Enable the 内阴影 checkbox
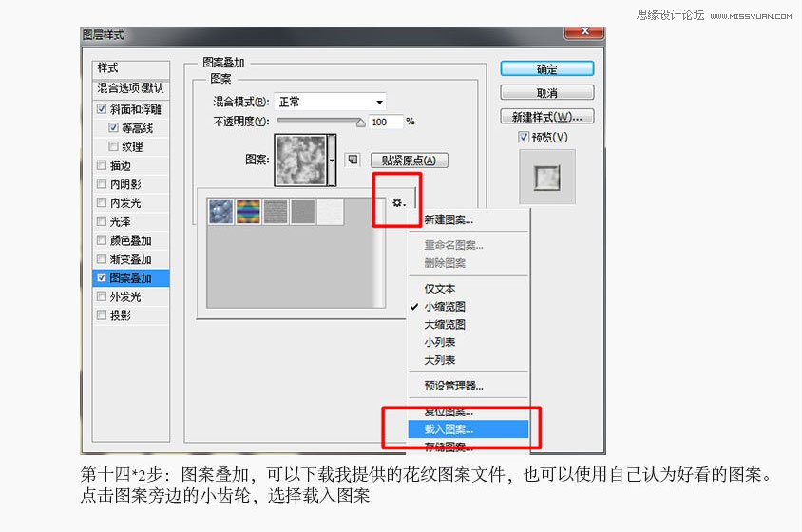The height and width of the screenshot is (532, 802). pos(102,183)
